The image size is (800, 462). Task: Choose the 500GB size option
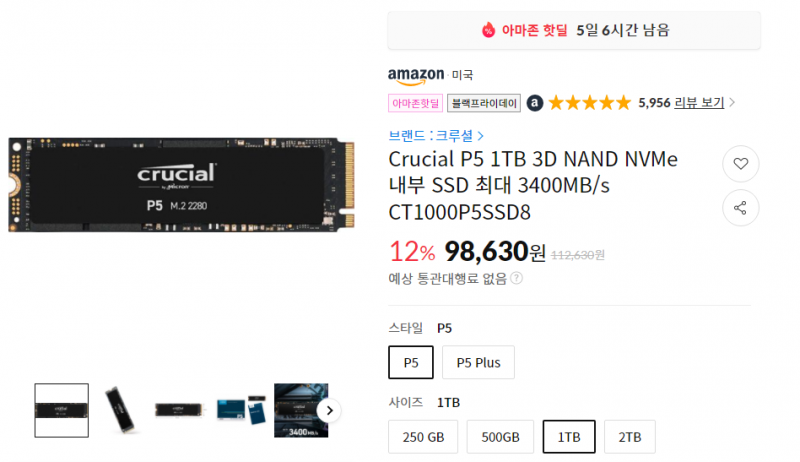(x=500, y=437)
